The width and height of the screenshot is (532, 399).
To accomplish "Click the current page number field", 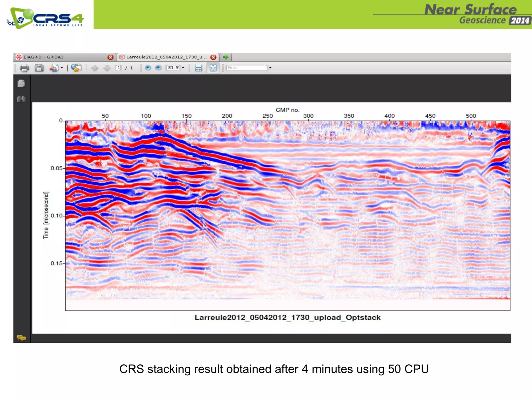I will click(119, 68).
